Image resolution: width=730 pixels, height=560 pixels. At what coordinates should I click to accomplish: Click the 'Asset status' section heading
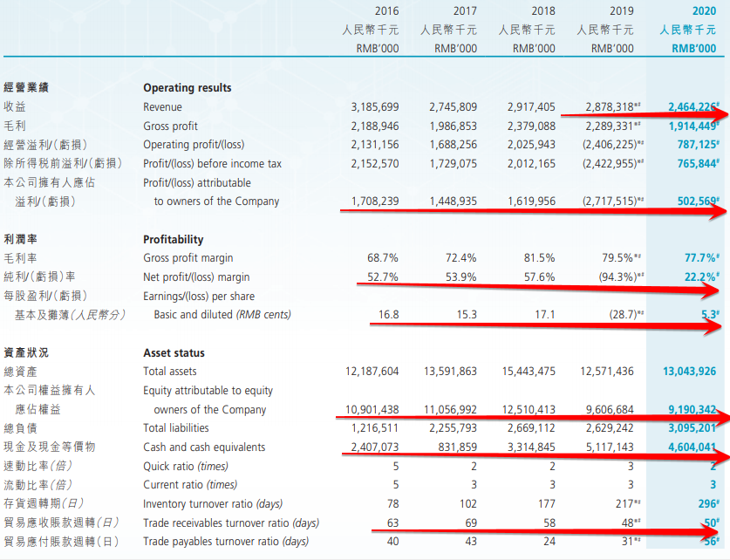click(174, 352)
